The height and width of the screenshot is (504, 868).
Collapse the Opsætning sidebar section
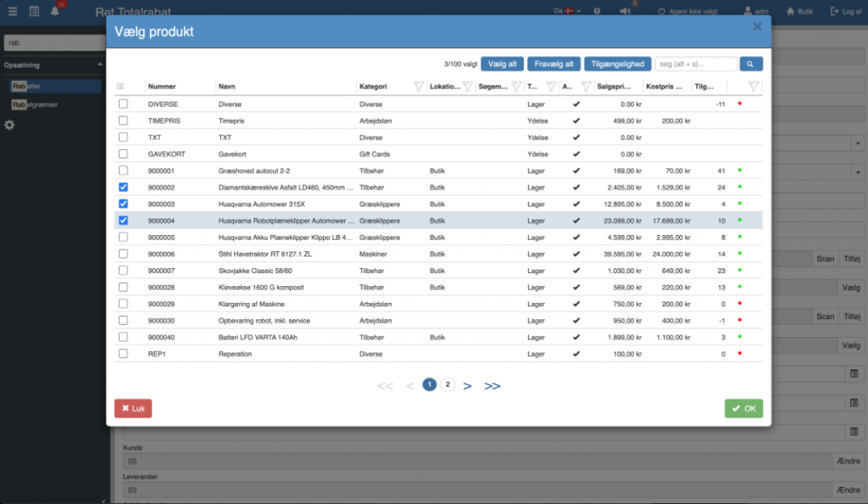pos(100,64)
